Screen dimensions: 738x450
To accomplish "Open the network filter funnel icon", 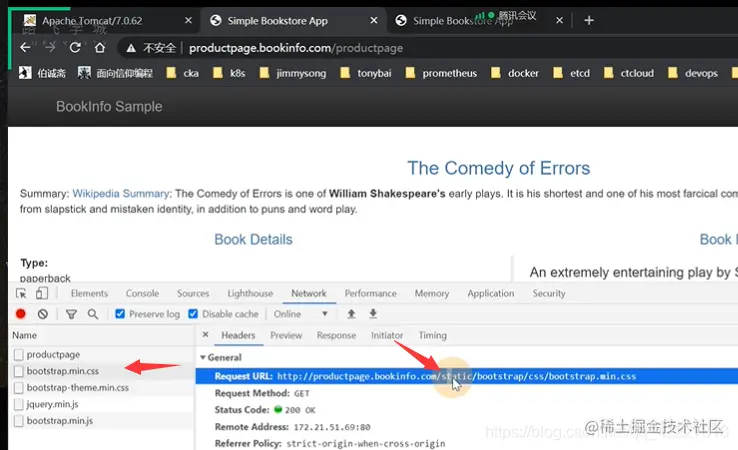I will pos(71,314).
